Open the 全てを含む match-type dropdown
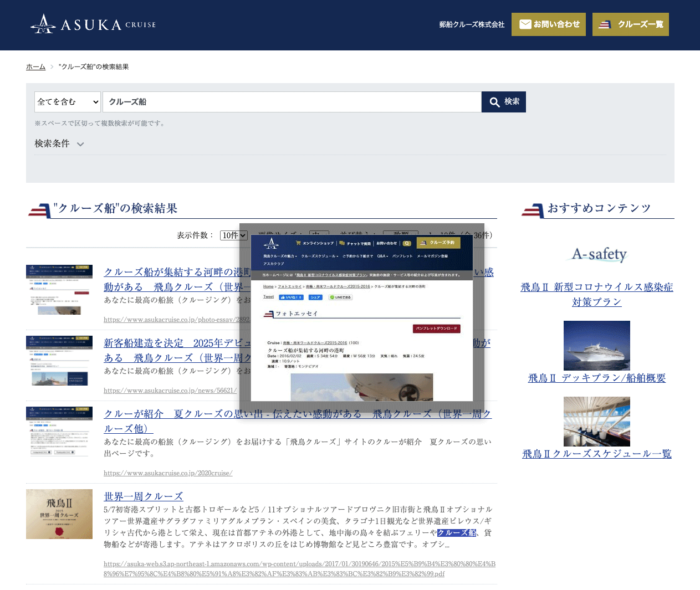 68,102
